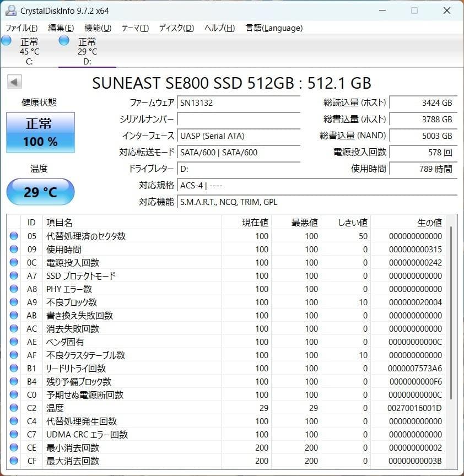Click status orb for C7 UDMA CRC エラー回数
The width and height of the screenshot is (464, 476).
(x=14, y=434)
